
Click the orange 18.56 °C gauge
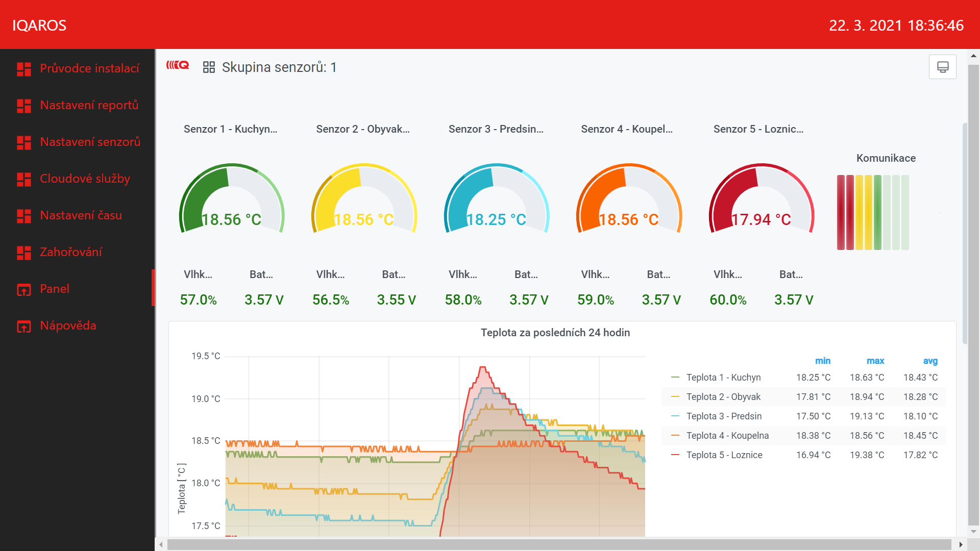(629, 198)
